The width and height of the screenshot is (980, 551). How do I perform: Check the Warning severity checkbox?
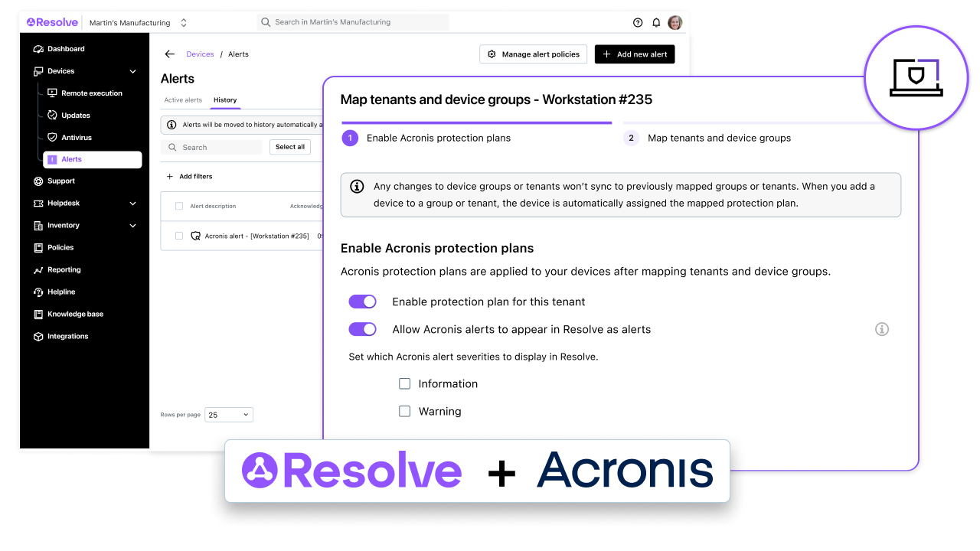point(405,411)
